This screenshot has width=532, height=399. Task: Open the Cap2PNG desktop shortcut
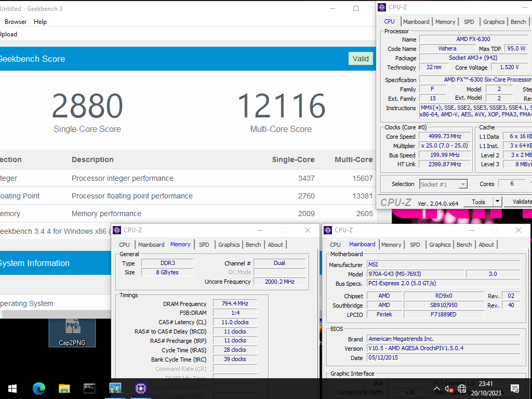(72, 333)
